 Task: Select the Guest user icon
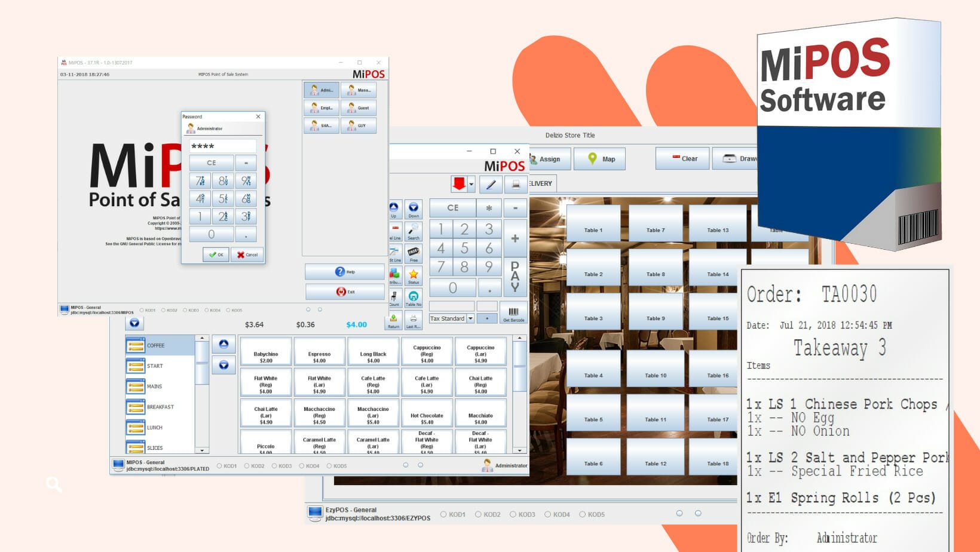[x=359, y=108]
